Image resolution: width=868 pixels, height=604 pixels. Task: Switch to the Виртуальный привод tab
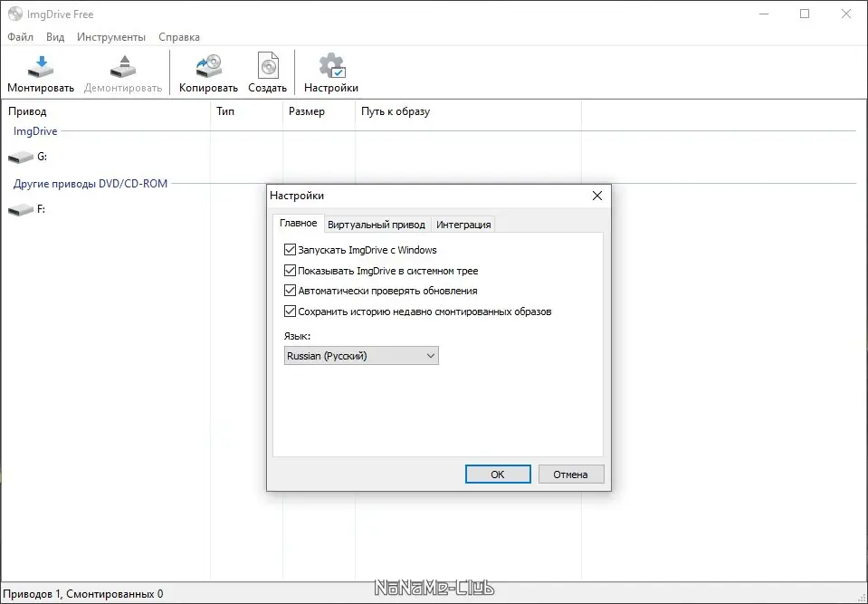377,225
